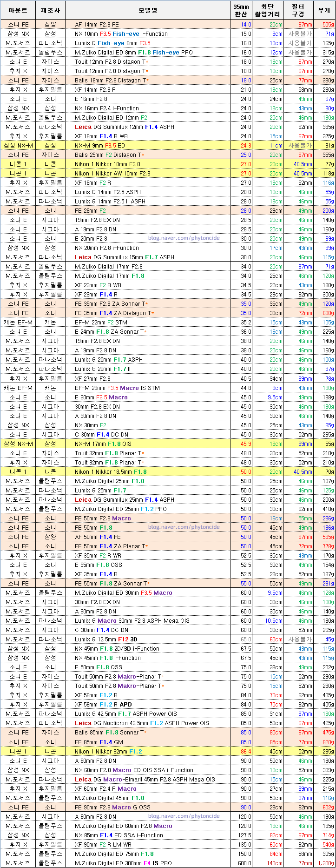Click the 무게 column header
Screen dimensions: 336x868
click(x=324, y=10)
